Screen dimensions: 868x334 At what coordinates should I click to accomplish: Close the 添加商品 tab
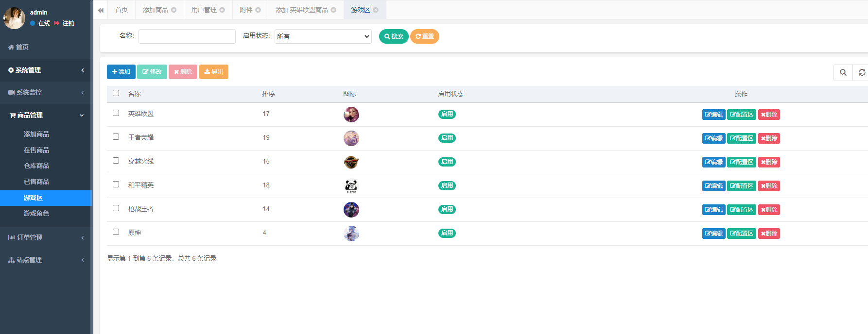pyautogui.click(x=174, y=10)
